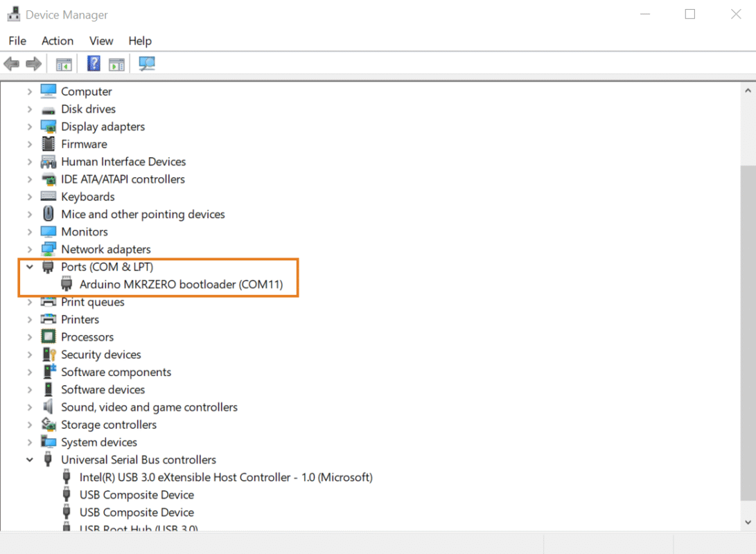Collapse the Universal Serial Bus controllers node
This screenshot has height=554, width=756.
tap(29, 460)
